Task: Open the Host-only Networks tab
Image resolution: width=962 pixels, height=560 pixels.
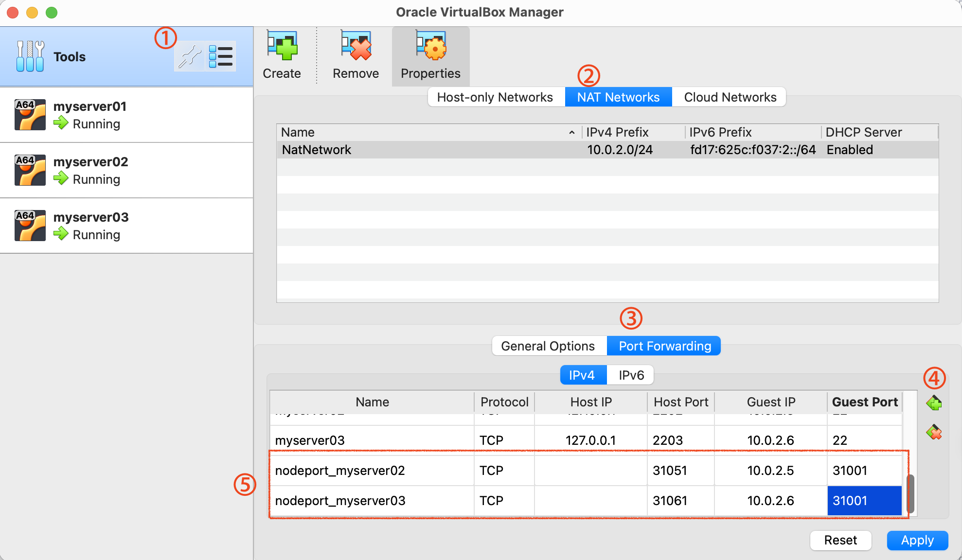Action: click(x=495, y=97)
